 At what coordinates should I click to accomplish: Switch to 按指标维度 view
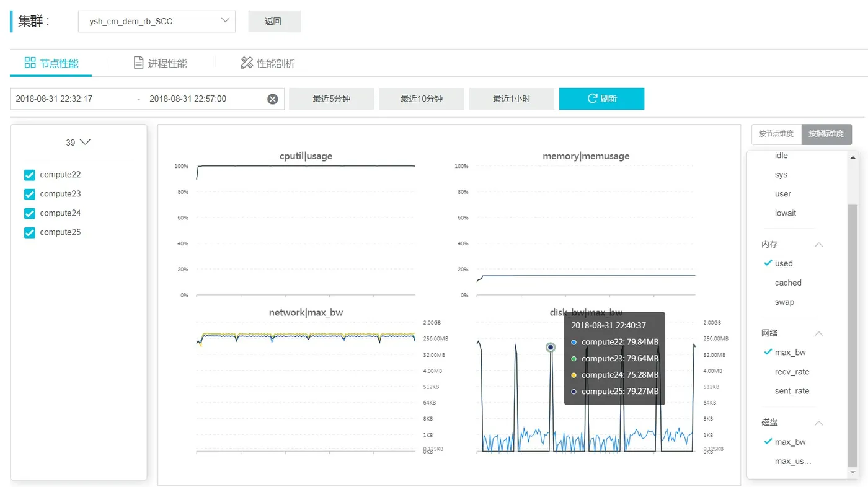[826, 134]
